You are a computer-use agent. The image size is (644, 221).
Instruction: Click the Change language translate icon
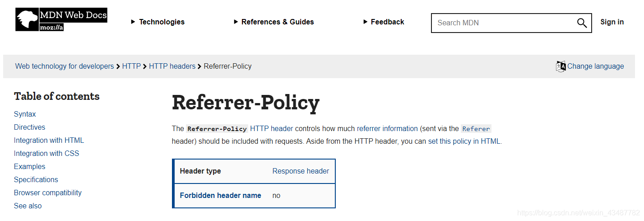(561, 66)
